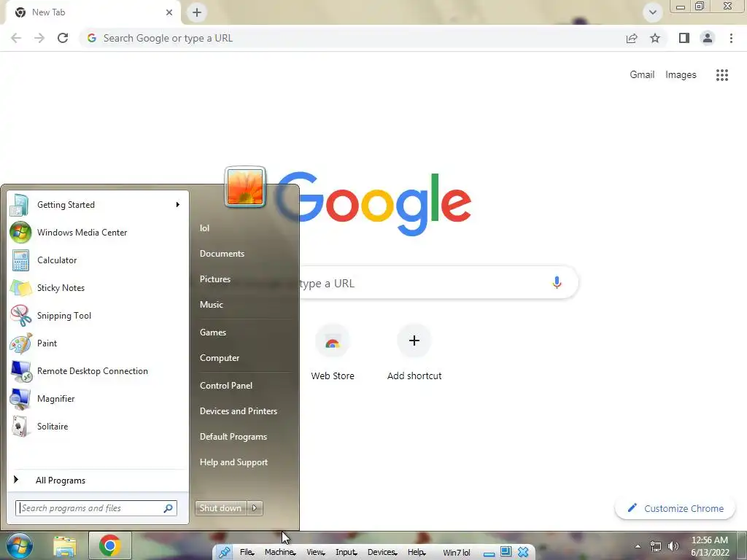Open the Remote Desktop Connection icon
The image size is (747, 560).
pos(21,371)
